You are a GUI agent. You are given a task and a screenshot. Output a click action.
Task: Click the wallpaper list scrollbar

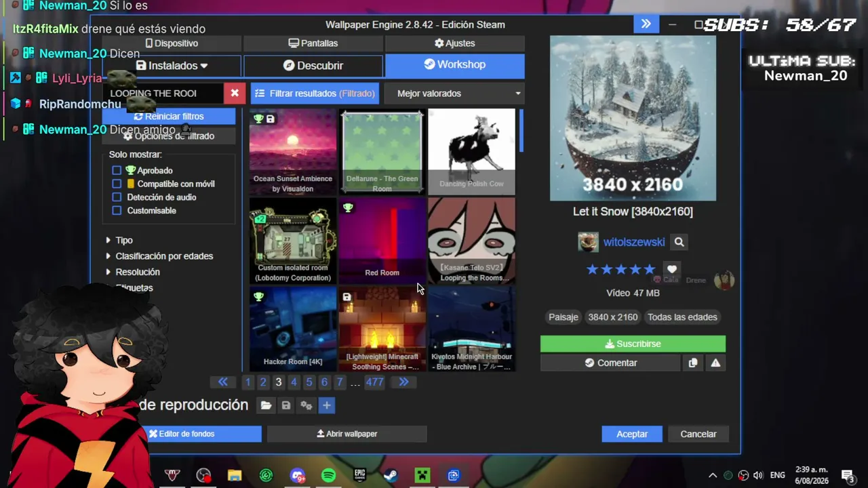[x=521, y=130]
